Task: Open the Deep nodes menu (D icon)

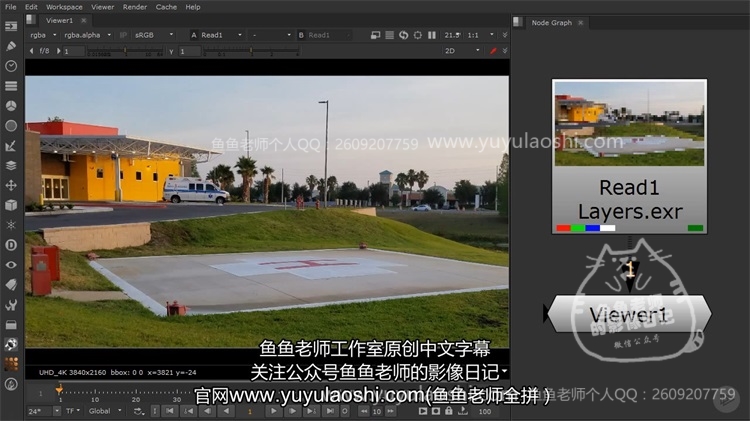Action: (11, 245)
